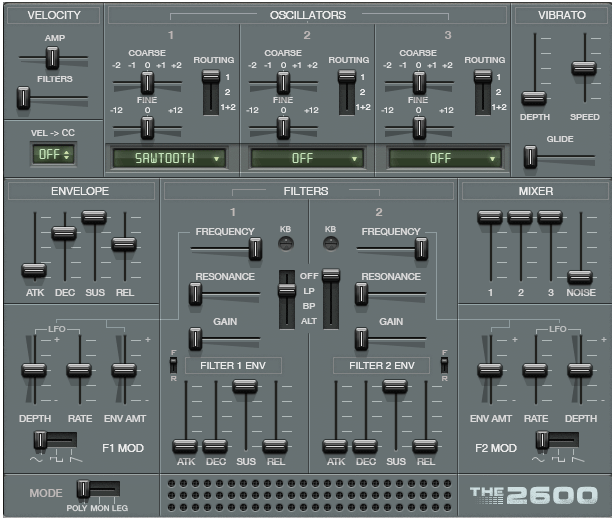Click Filter 1 Env ATK fader

click(185, 446)
